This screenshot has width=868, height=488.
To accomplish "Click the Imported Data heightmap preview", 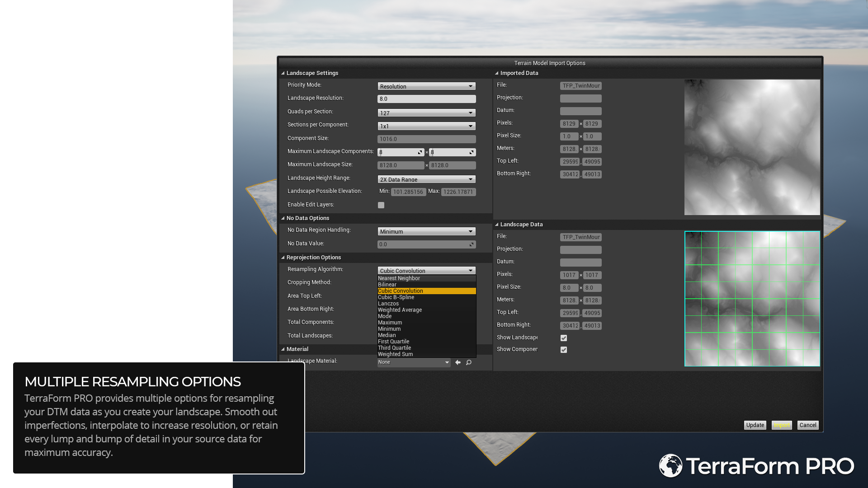I will tap(752, 147).
